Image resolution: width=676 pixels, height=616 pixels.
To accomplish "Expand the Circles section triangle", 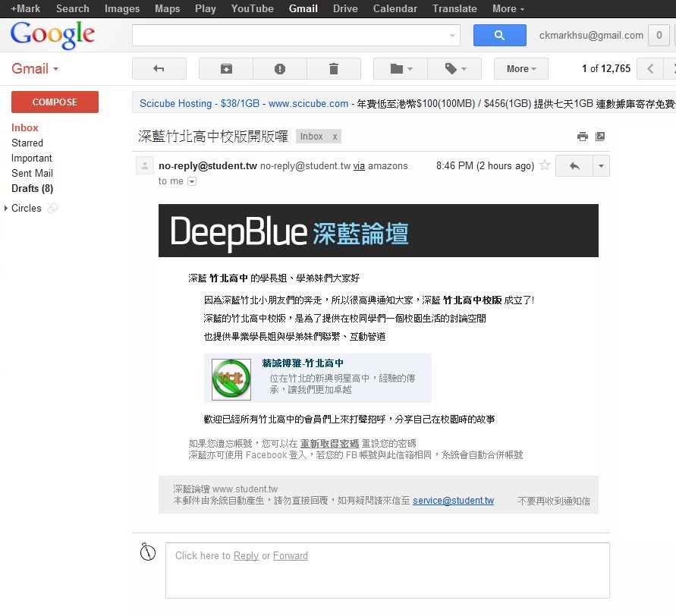I will pos(5,208).
